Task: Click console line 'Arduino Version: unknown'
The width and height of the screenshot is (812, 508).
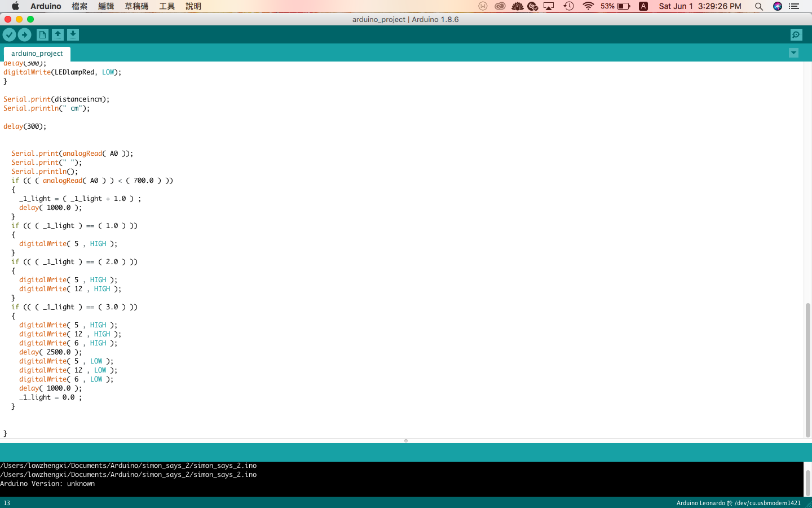Action: tap(47, 484)
